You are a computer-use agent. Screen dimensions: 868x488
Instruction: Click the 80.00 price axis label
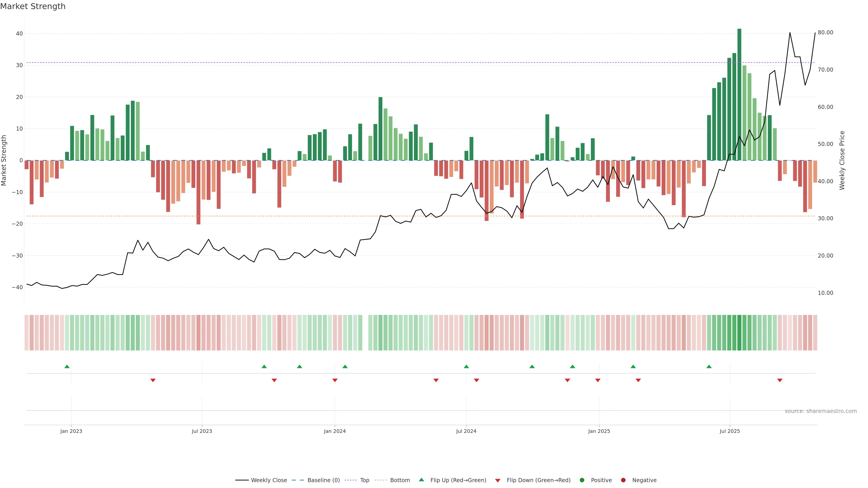pyautogui.click(x=825, y=32)
